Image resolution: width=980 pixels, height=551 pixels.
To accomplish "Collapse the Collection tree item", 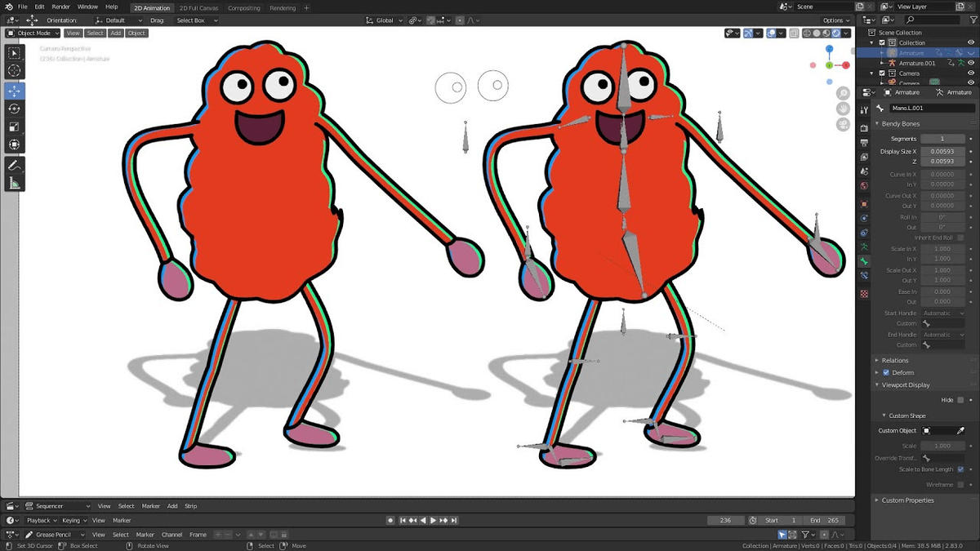I will pyautogui.click(x=871, y=42).
